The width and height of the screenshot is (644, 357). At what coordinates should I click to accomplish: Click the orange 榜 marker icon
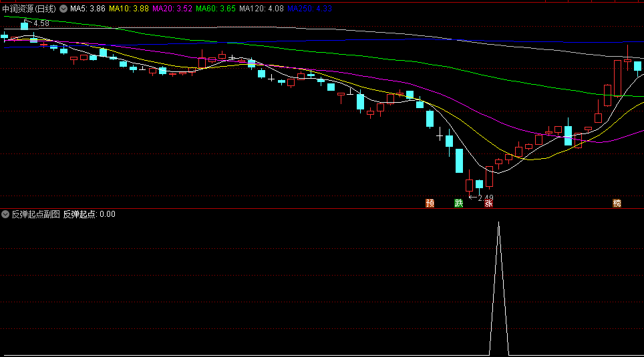(x=617, y=203)
